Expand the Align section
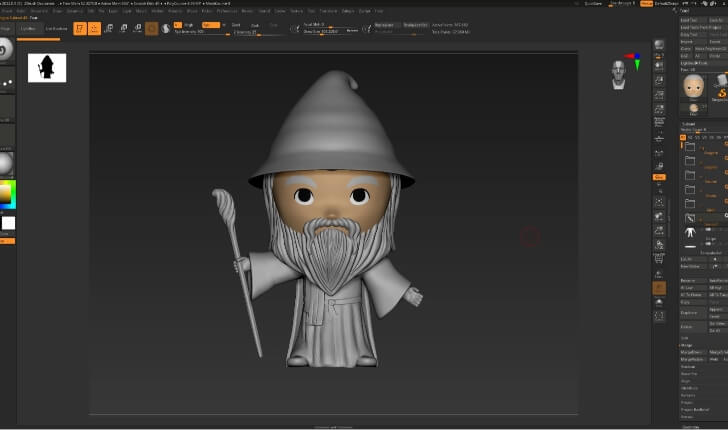 pos(685,381)
